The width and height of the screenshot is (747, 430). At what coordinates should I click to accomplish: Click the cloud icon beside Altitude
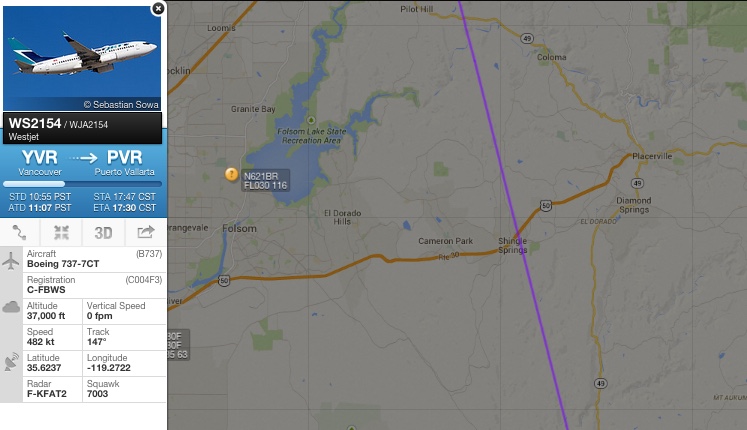point(11,307)
